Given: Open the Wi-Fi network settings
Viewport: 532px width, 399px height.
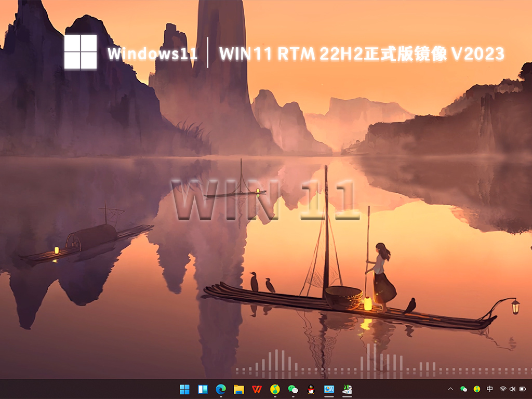Looking at the screenshot, I should pos(503,389).
